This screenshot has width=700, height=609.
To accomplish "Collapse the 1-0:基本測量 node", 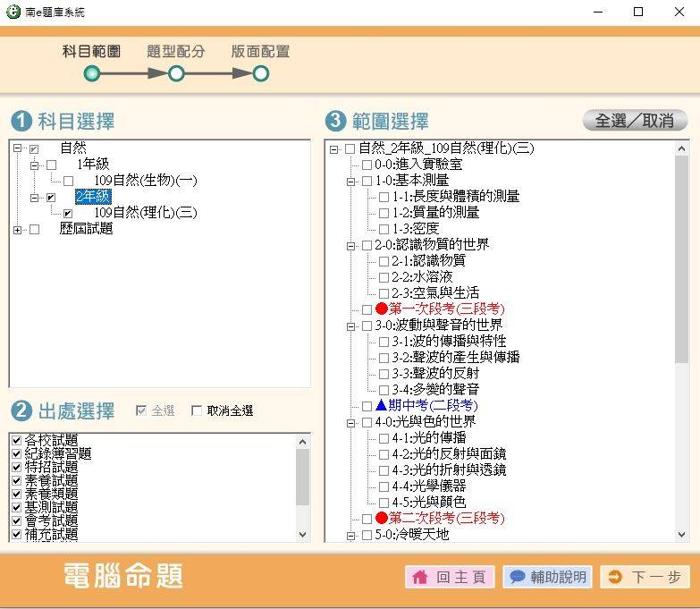I will (x=350, y=182).
